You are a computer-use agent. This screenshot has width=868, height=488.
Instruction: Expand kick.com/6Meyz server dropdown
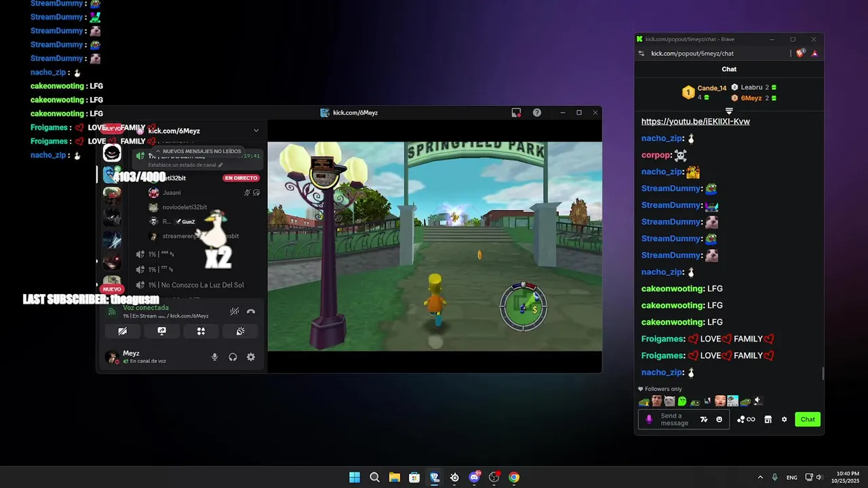256,130
